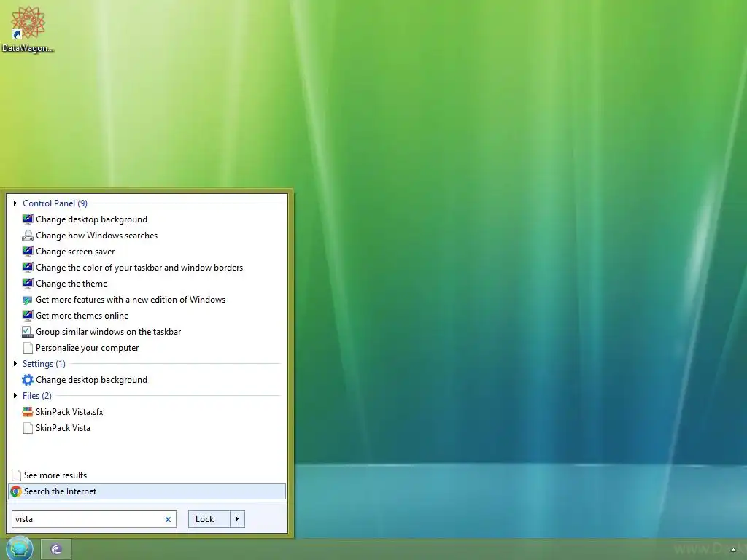747x560 pixels.
Task: Open the pinned taskbar app icon
Action: click(x=56, y=550)
